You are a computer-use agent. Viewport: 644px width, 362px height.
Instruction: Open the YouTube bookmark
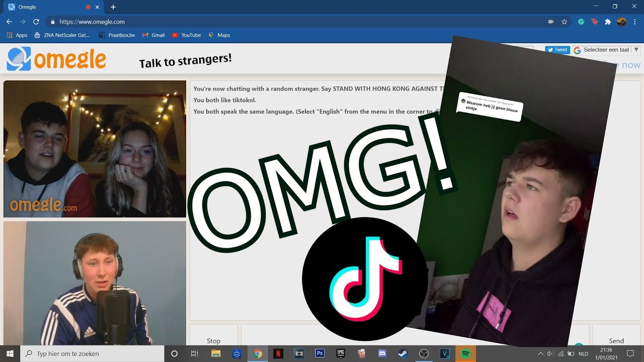click(186, 35)
